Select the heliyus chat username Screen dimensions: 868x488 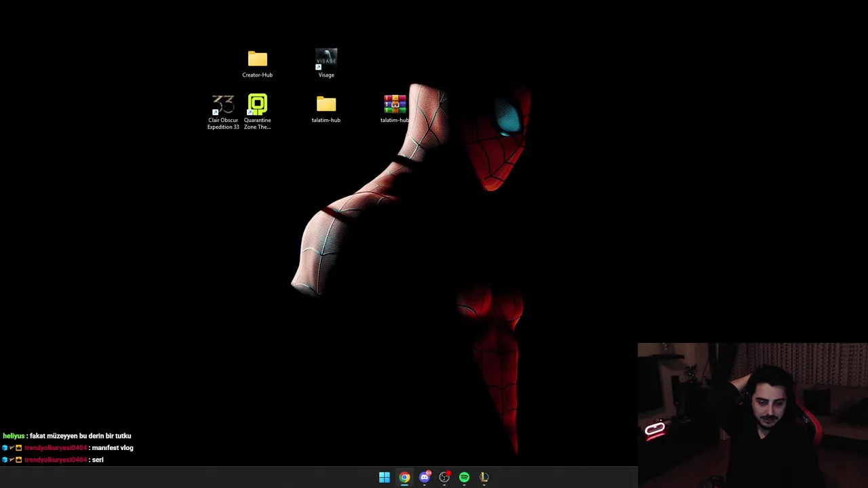[14, 436]
